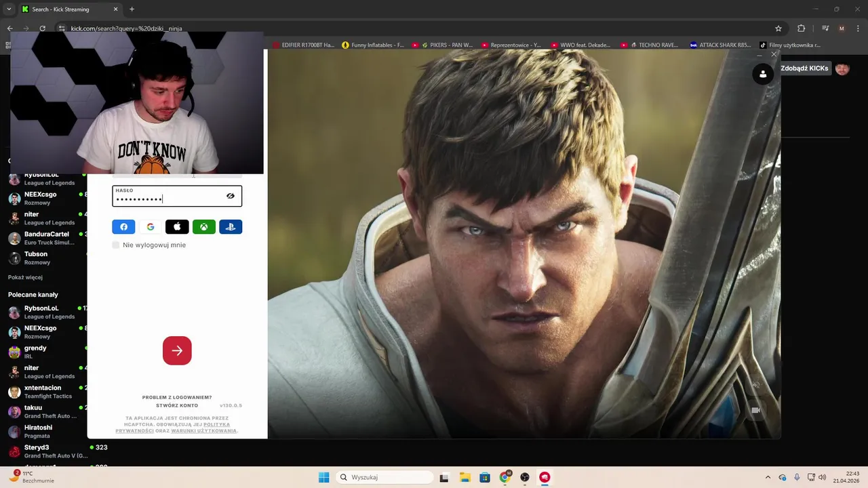Viewport: 868px width, 488px height.
Task: Open NEEXcsgo in recommended channels
Action: (47, 331)
